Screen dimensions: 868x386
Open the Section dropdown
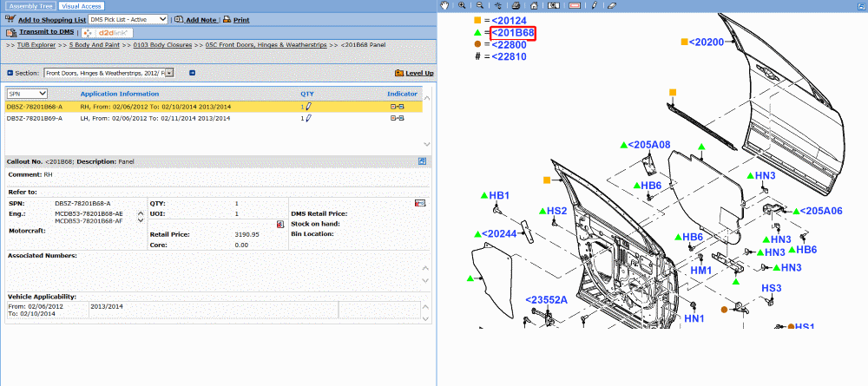pyautogui.click(x=109, y=73)
